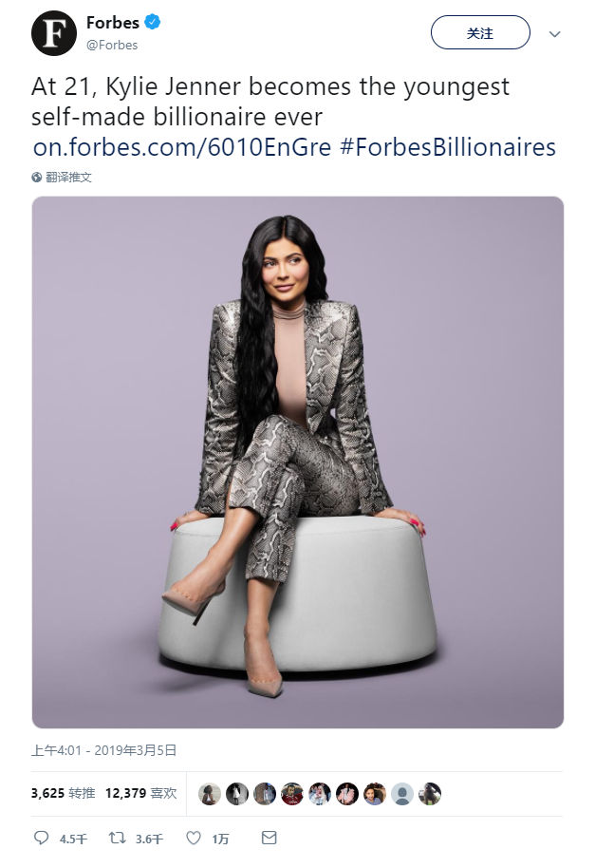Viewport: 595px width, 868px height.
Task: Follow Forbes using the 关注 button
Action: (x=480, y=32)
